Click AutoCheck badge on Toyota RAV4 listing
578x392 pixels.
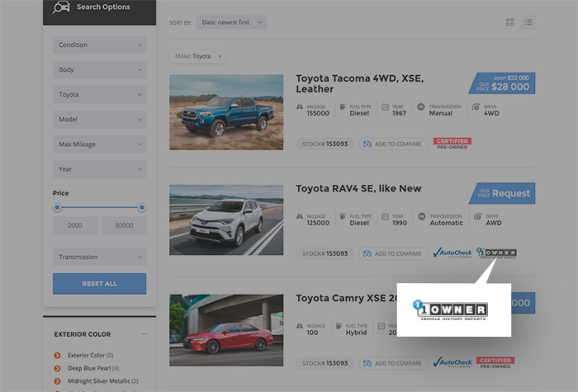[x=452, y=253]
